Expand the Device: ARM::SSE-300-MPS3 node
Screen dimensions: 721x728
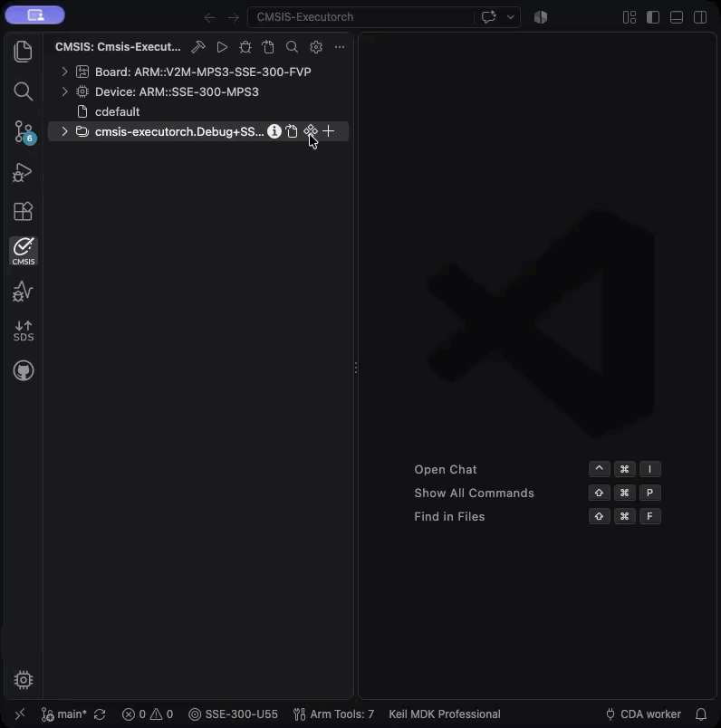coord(64,91)
